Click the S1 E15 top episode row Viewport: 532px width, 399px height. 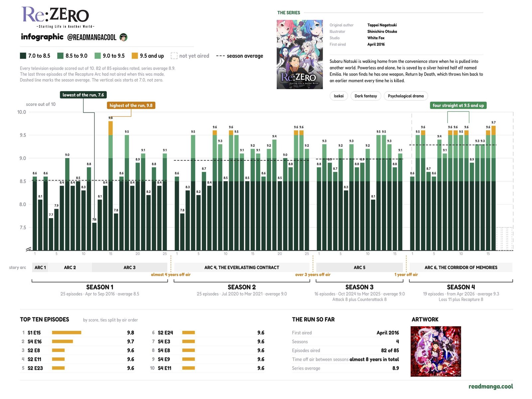coord(77,333)
